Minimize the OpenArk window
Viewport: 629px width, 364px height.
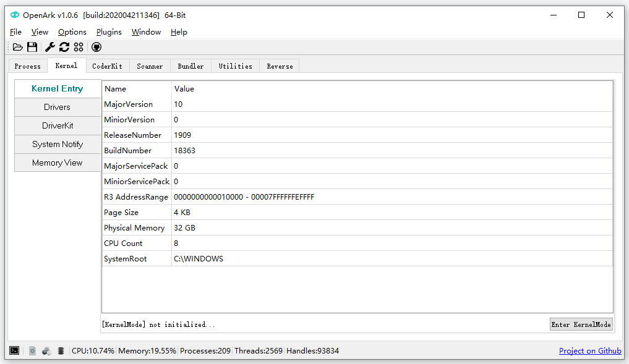tap(554, 15)
